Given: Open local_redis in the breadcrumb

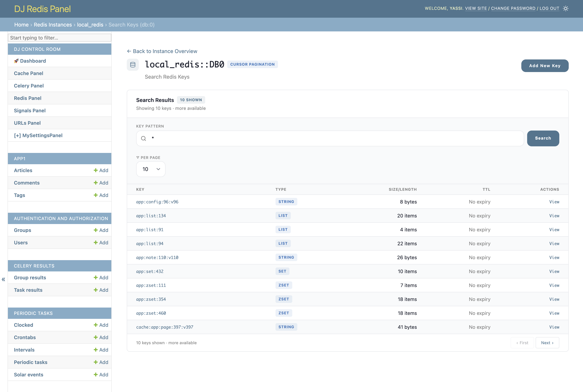Looking at the screenshot, I should pyautogui.click(x=90, y=25).
